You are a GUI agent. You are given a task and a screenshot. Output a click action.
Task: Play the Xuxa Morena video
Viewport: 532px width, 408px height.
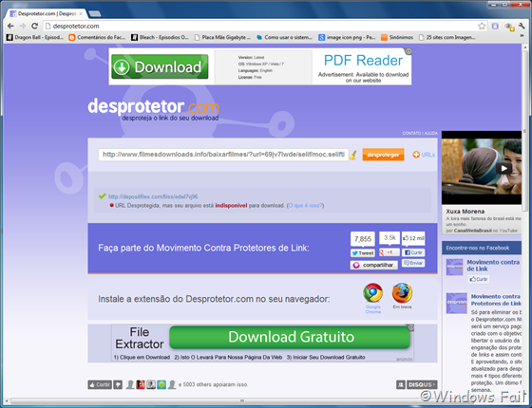503,168
